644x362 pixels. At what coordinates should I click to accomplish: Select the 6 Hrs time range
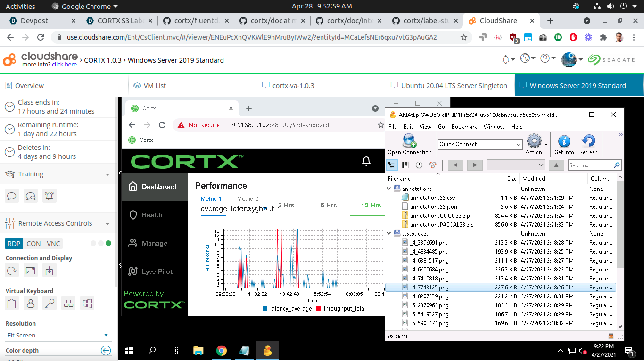329,205
